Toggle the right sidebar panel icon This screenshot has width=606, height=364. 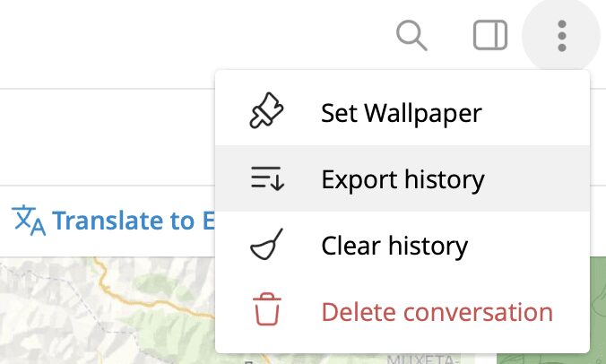[489, 36]
